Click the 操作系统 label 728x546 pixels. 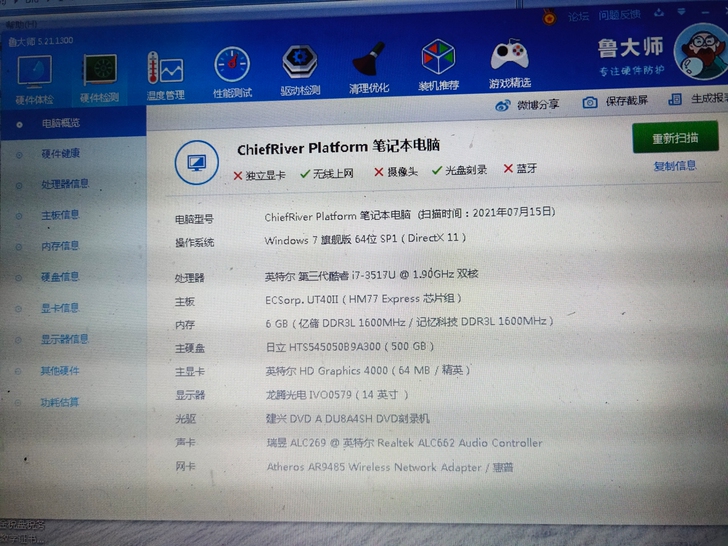tap(195, 242)
